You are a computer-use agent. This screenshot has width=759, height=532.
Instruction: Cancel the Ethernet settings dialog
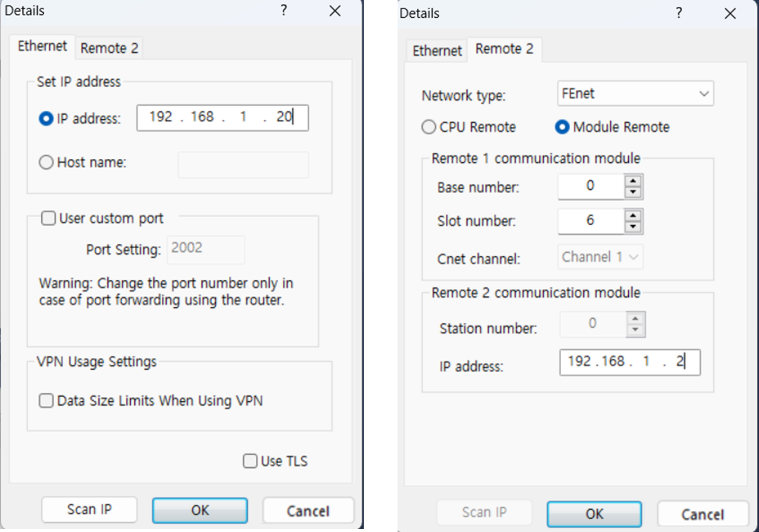point(308,510)
